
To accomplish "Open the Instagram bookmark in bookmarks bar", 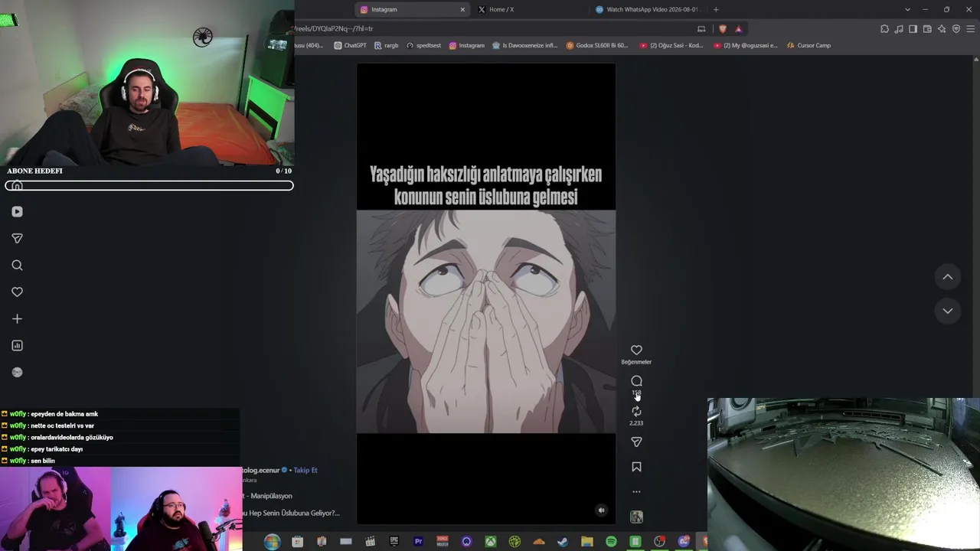I will click(466, 45).
